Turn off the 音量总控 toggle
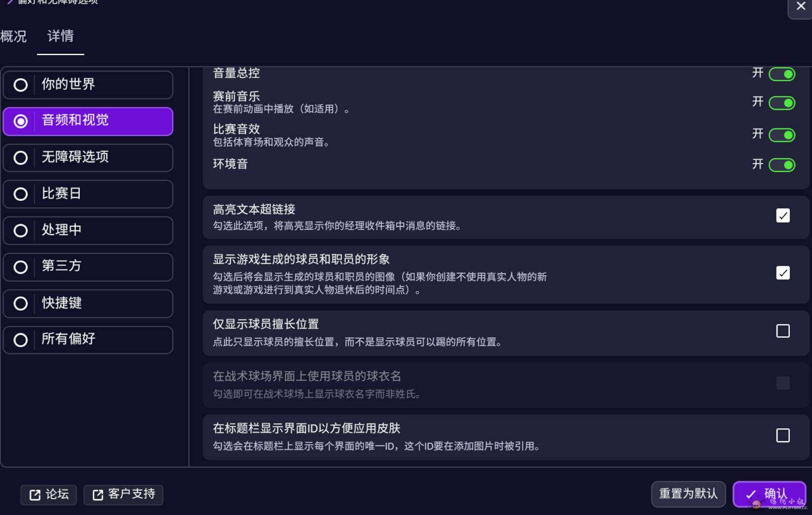The width and height of the screenshot is (812, 515). pos(782,74)
